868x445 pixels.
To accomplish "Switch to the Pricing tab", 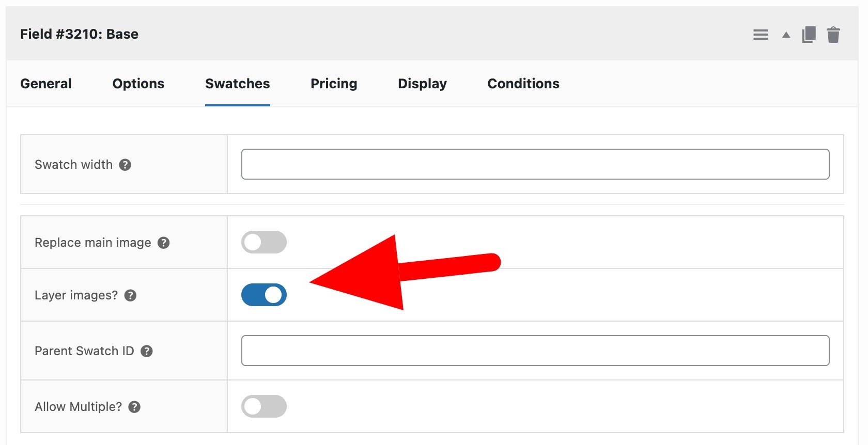I will click(x=334, y=83).
